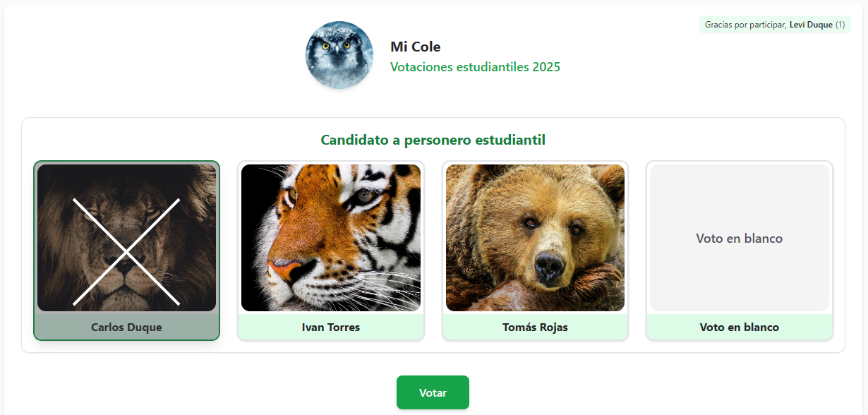Click the bear's nose in photo

pyautogui.click(x=549, y=266)
